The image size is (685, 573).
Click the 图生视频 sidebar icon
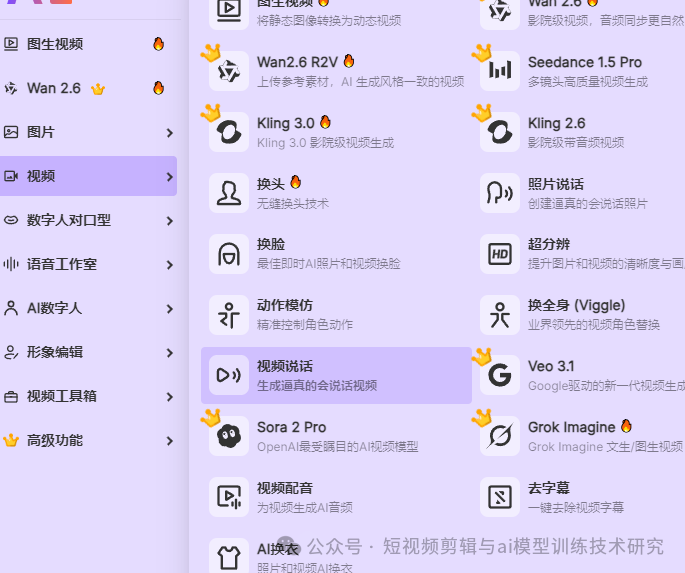point(11,44)
